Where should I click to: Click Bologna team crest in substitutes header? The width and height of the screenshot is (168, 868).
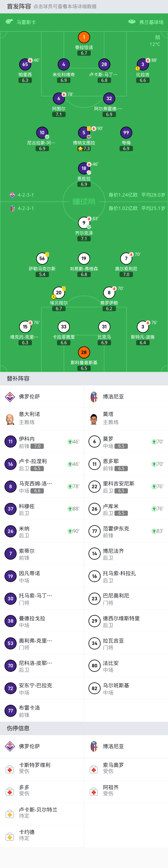point(94,397)
